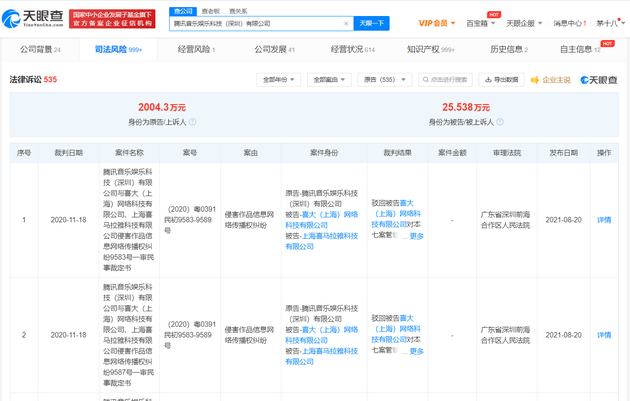Click the 点击进行搜索 search field
The width and height of the screenshot is (630, 401).
445,80
